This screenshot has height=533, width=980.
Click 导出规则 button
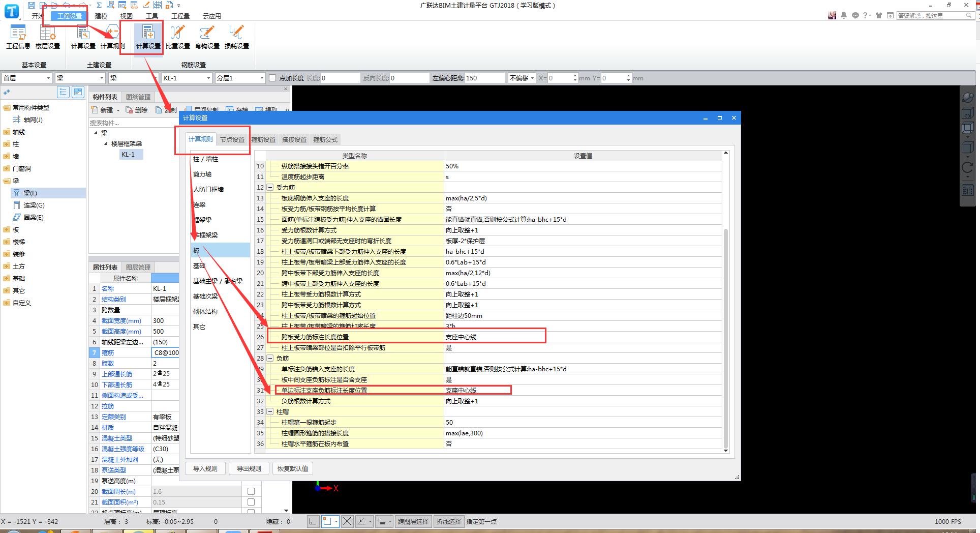(x=249, y=468)
